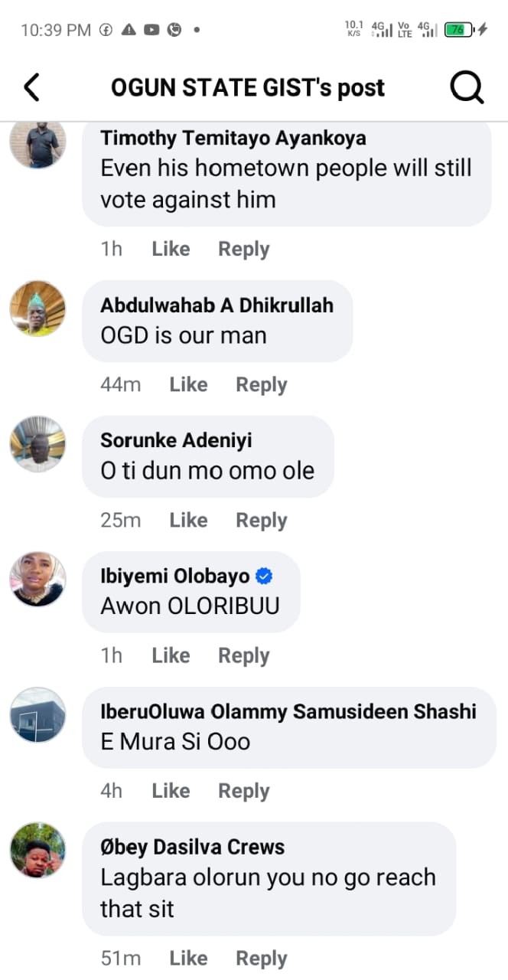Like the "E Mura Si Ooo" comment
Screen dimensions: 508x980
171,791
